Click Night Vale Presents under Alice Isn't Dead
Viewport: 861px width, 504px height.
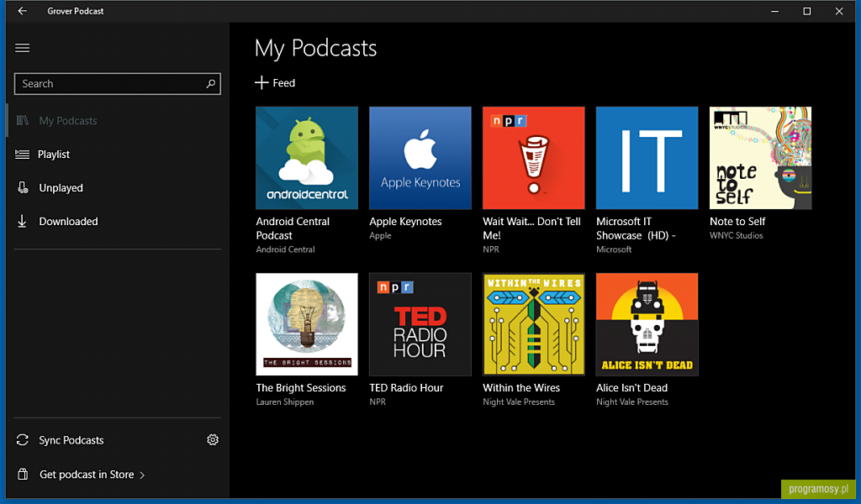(632, 402)
